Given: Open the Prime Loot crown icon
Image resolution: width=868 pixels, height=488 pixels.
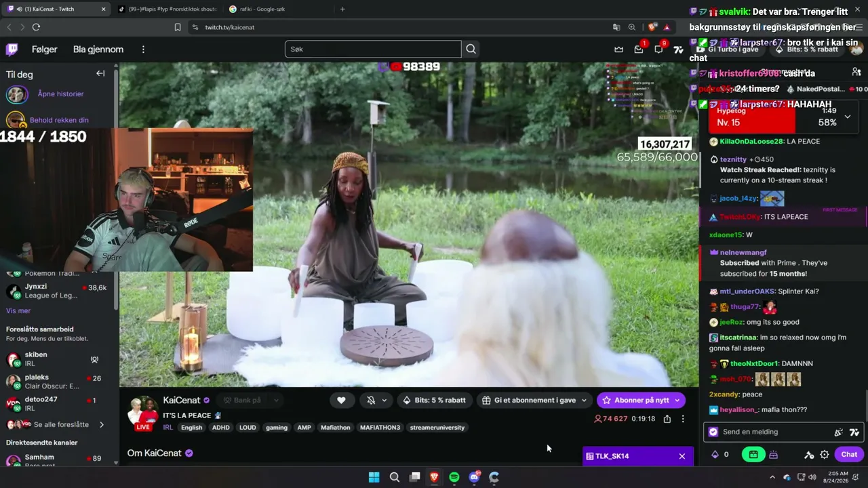Looking at the screenshot, I should pyautogui.click(x=618, y=49).
